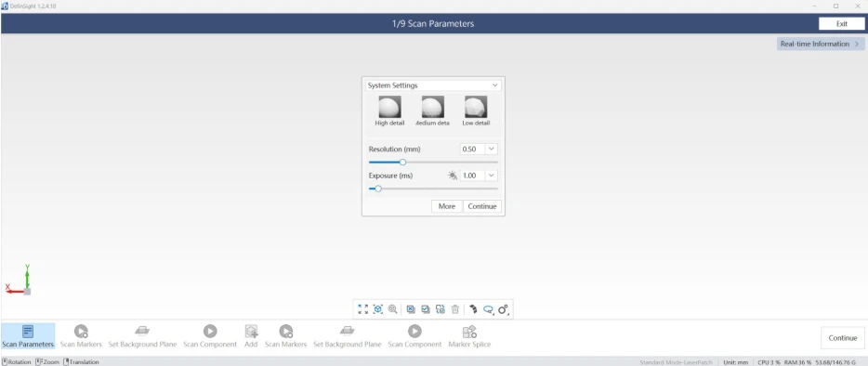
Task: Click the Zoom mouse hint in the status bar
Action: tap(47, 362)
